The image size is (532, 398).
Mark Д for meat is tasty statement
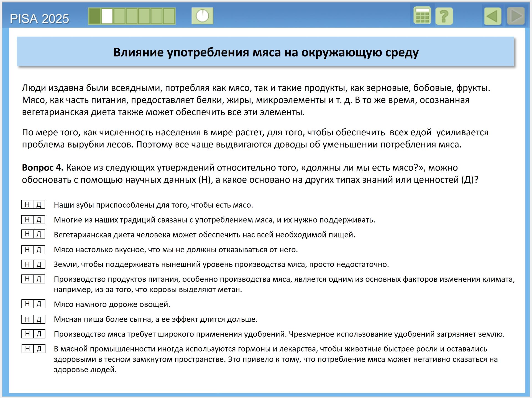(39, 249)
